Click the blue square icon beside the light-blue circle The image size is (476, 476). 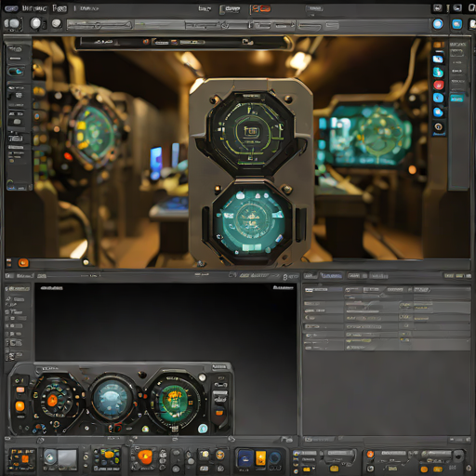pos(456,24)
